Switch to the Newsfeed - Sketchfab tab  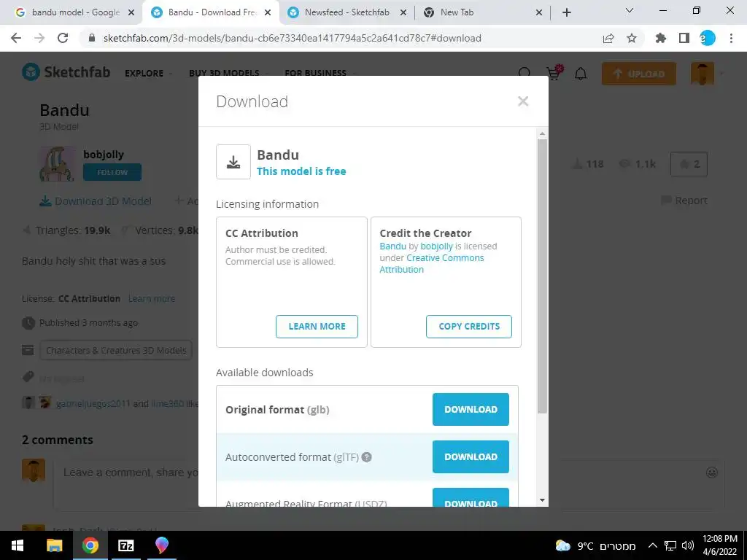pos(347,12)
